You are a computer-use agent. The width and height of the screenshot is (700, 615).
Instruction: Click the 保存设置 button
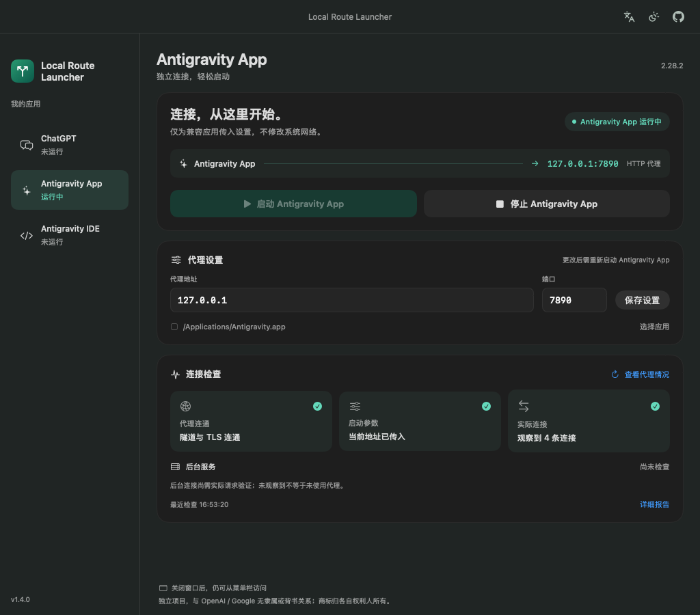click(x=642, y=301)
